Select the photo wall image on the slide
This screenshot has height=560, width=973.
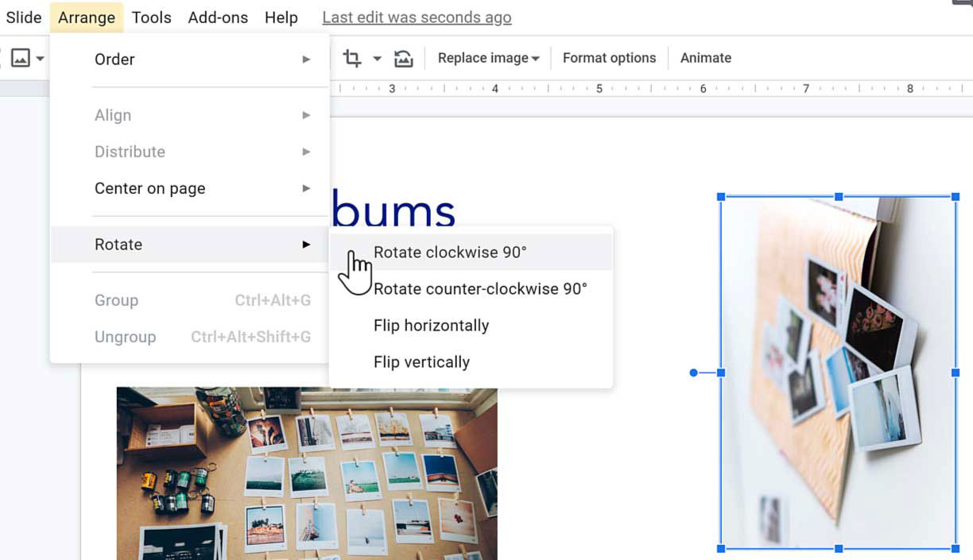coord(307,477)
